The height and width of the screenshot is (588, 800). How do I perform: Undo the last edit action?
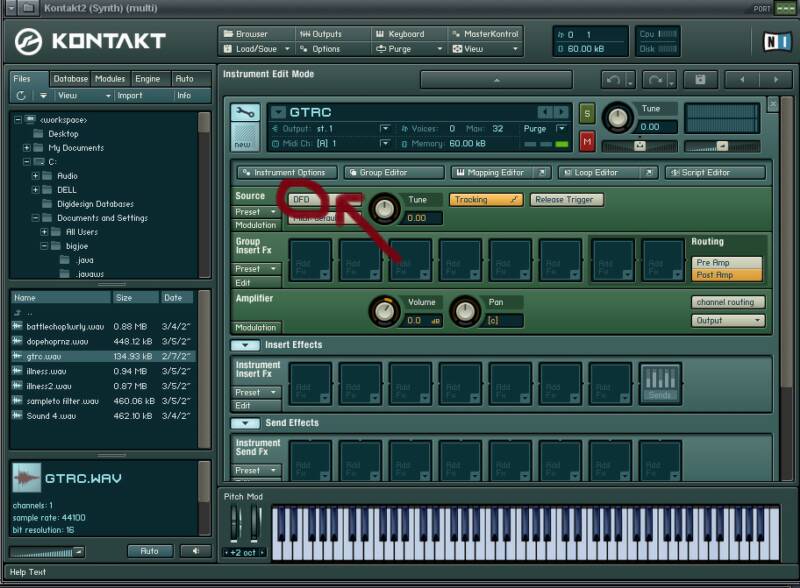[614, 80]
